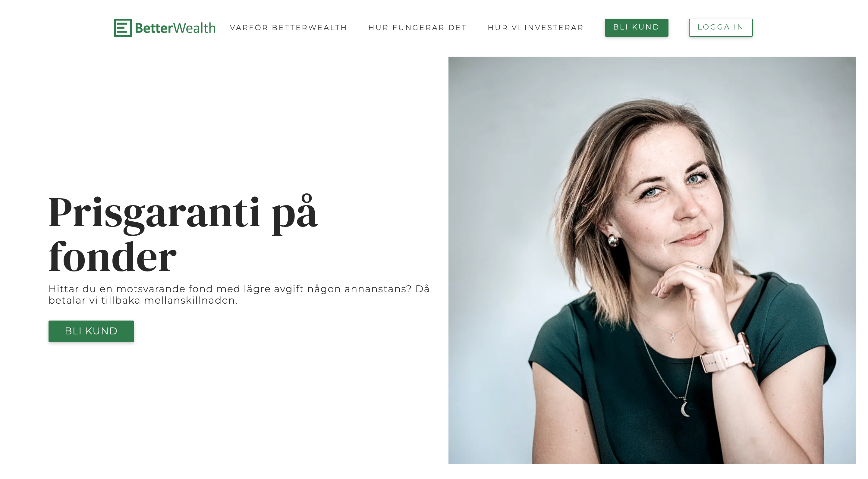Click the crescent moon pendant necklace
Screen dimensions: 868x479
[x=685, y=409]
